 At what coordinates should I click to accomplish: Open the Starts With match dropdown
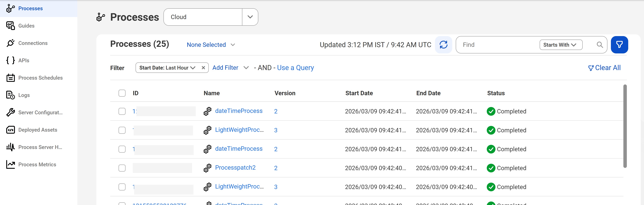(561, 45)
